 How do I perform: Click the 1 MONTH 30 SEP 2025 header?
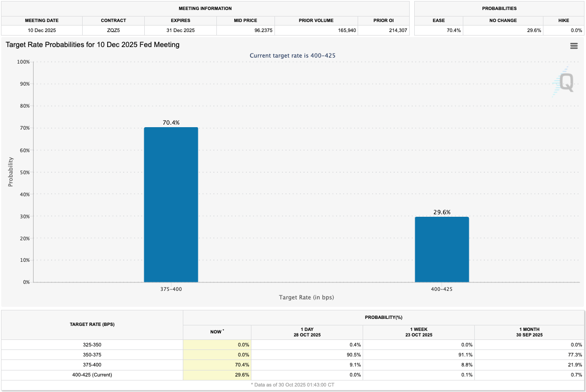tap(530, 332)
